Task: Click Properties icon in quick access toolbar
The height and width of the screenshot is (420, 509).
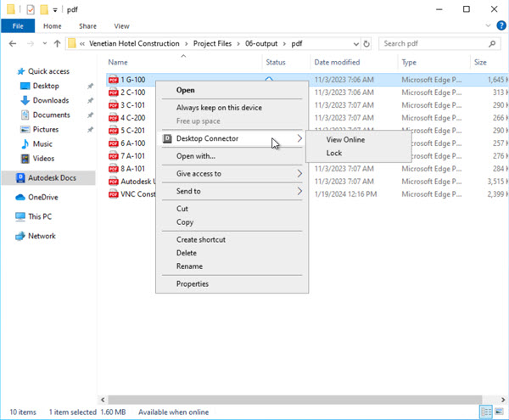Action: [x=31, y=9]
